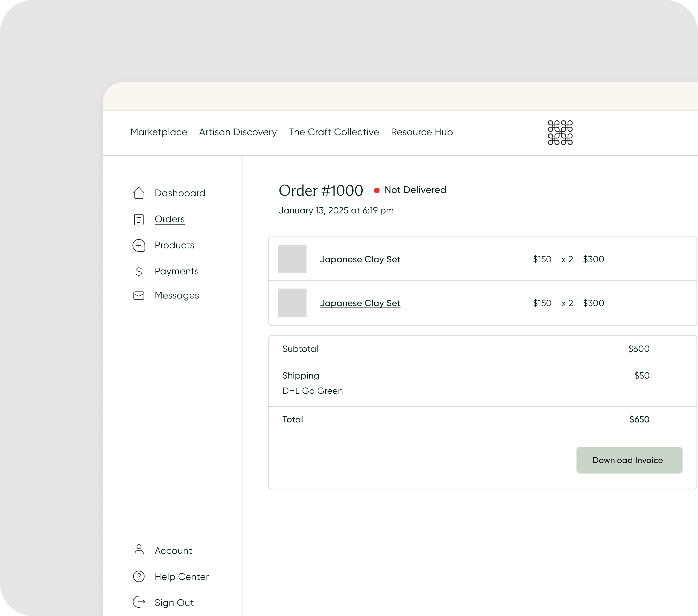Click second Japanese Clay Set thumbnail
698x616 pixels.
click(292, 303)
